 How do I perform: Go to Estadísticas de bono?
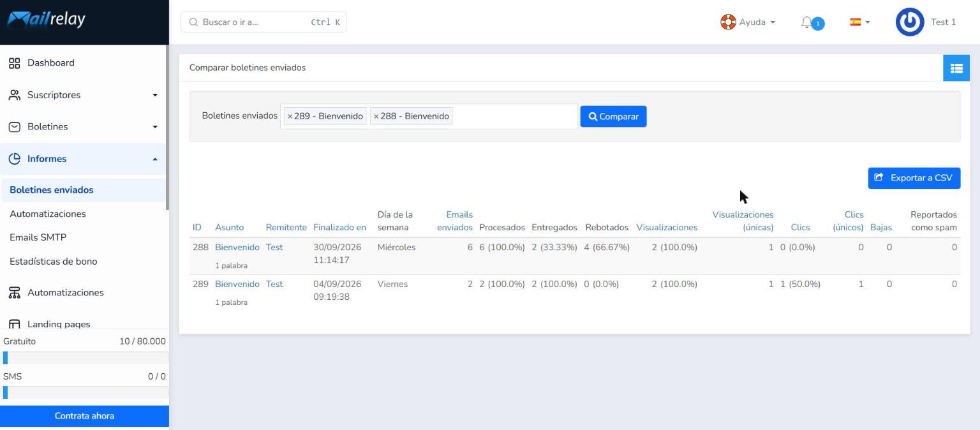click(x=54, y=262)
